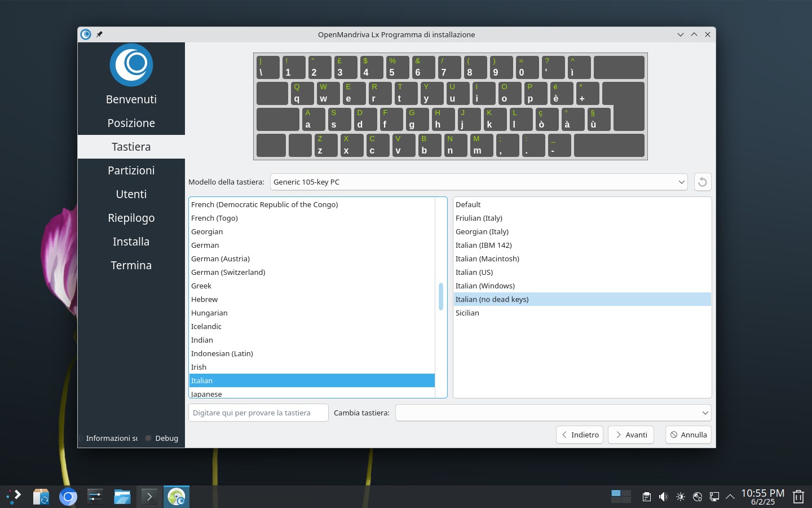The height and width of the screenshot is (508, 812).
Task: Click the Indietro button
Action: click(580, 435)
